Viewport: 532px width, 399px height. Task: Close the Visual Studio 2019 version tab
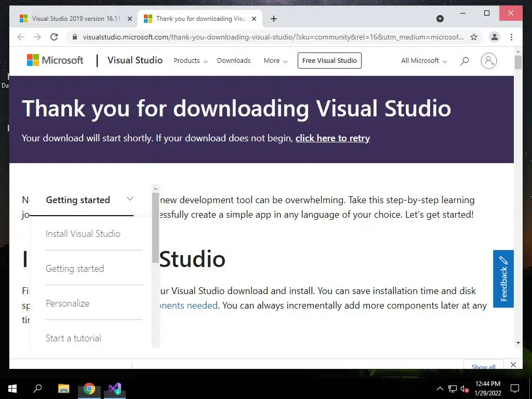(x=129, y=19)
